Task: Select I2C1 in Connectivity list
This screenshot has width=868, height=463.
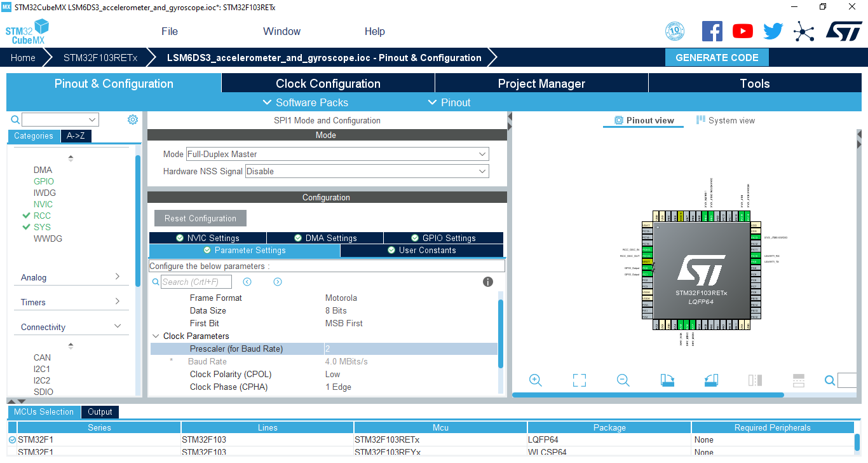Action: pos(42,369)
